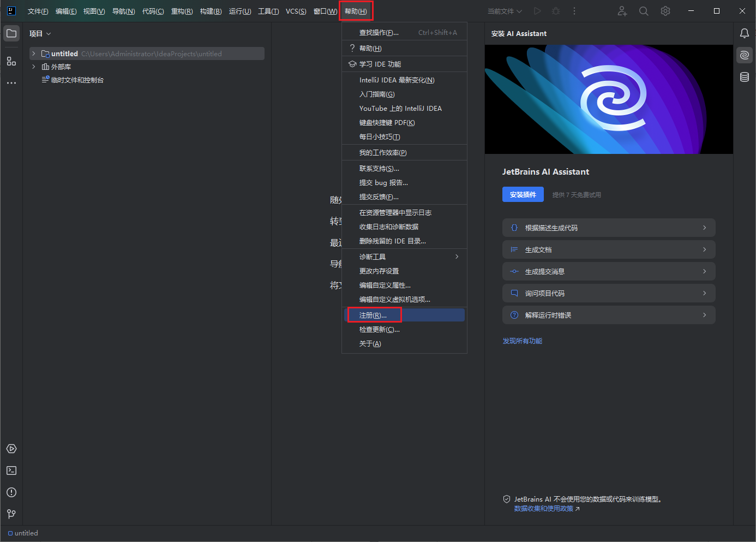Open the Edit menu
This screenshot has height=542, width=756.
[x=66, y=11]
